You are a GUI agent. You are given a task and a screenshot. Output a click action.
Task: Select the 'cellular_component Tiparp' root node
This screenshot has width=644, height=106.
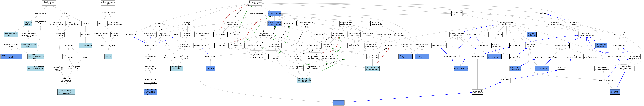click(x=108, y=3)
